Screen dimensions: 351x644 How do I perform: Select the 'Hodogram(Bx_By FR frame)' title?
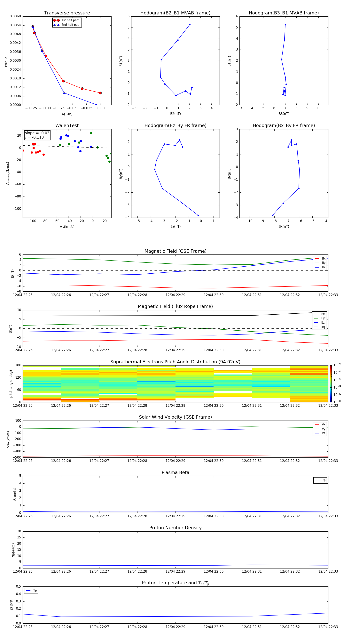284,125
